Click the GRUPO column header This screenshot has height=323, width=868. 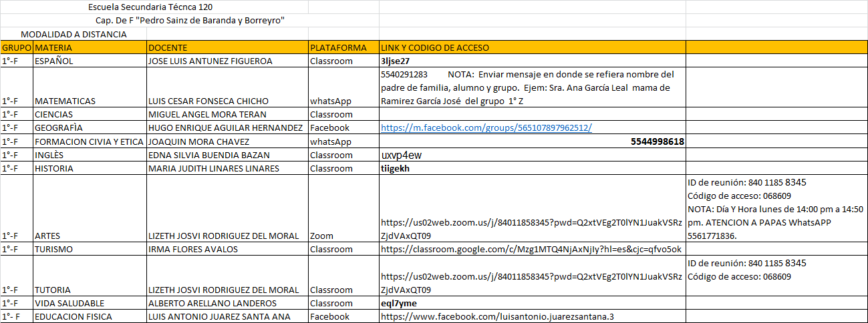[x=17, y=47]
